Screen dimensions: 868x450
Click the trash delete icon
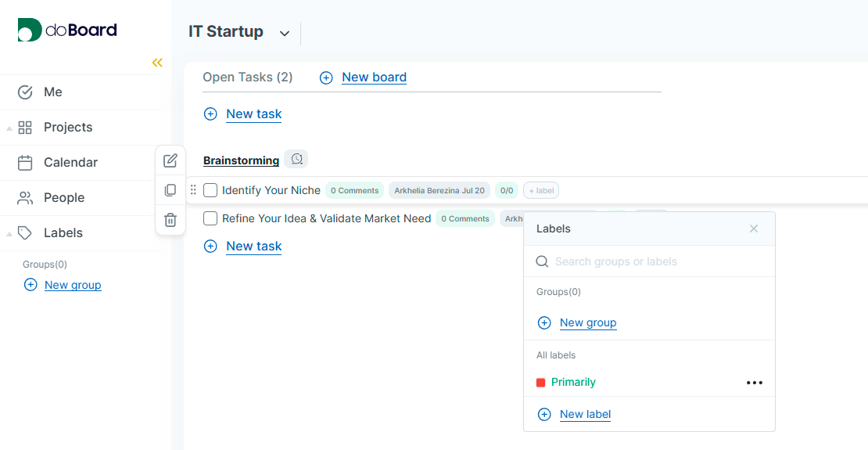[x=170, y=220]
